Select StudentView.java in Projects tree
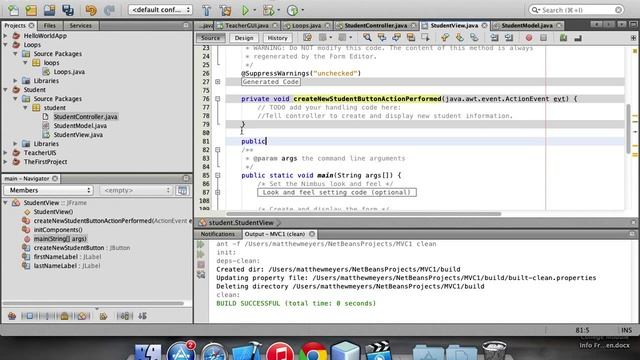Image resolution: width=640 pixels, height=360 pixels. [78, 135]
